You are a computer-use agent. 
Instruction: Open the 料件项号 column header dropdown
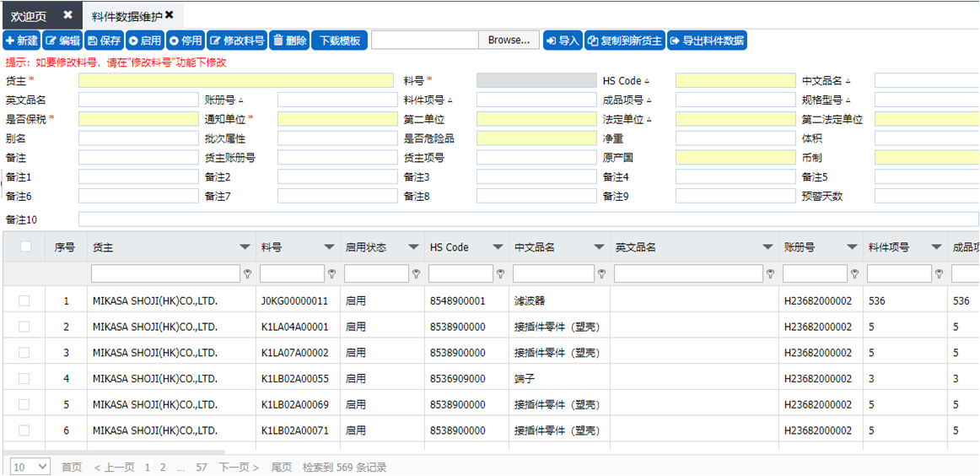pyautogui.click(x=937, y=247)
